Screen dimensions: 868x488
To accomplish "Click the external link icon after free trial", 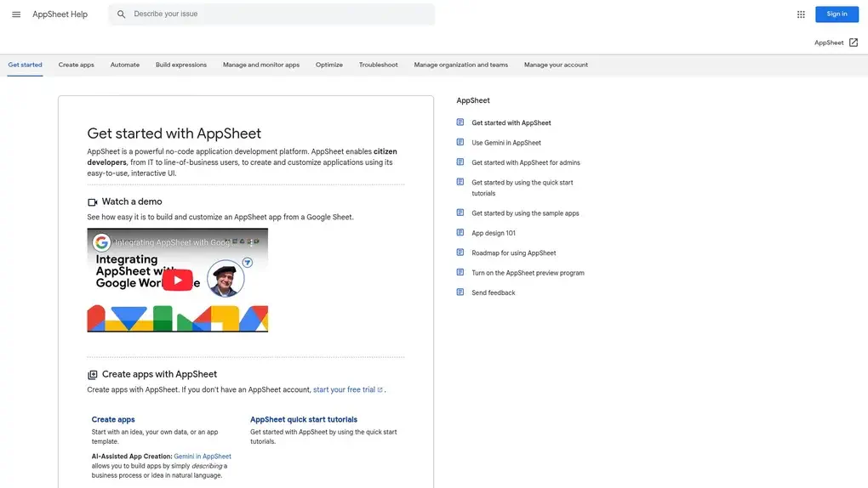I will coord(380,390).
